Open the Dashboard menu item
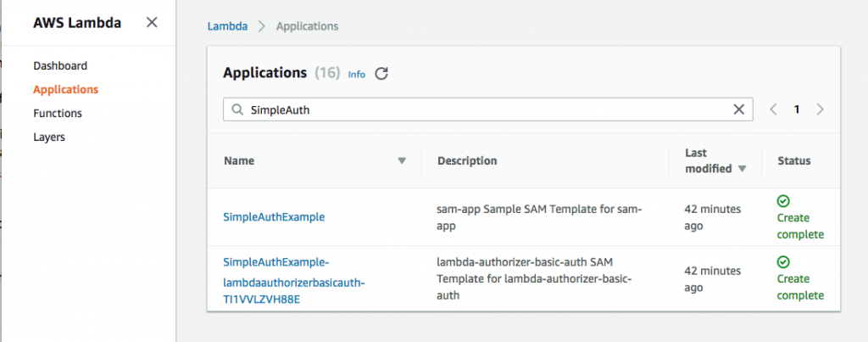Viewport: 868px width, 342px height. pyautogui.click(x=60, y=65)
